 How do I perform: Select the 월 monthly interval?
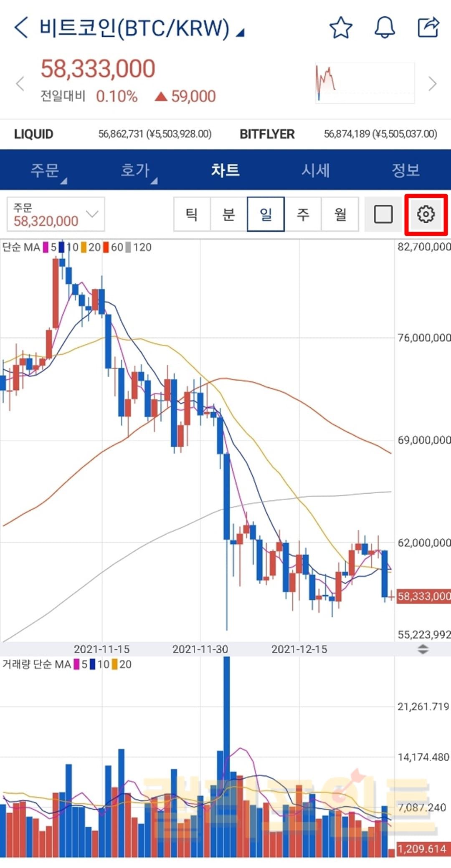(x=340, y=214)
